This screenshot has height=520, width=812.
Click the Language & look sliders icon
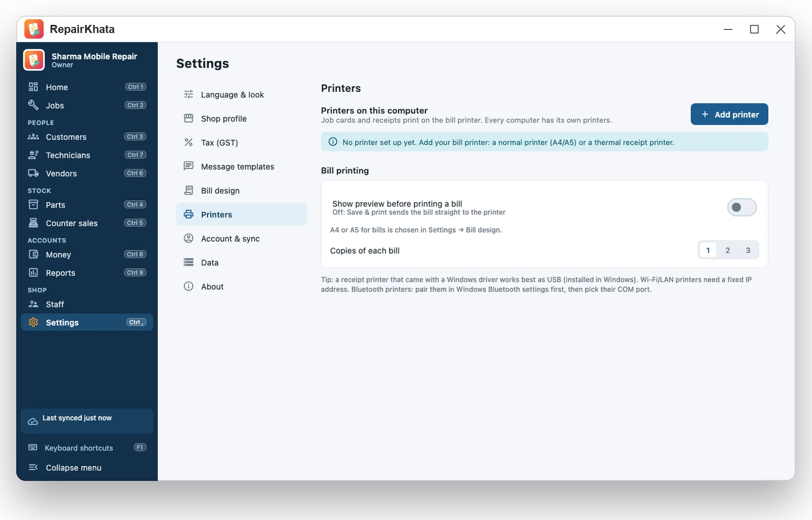tap(189, 94)
